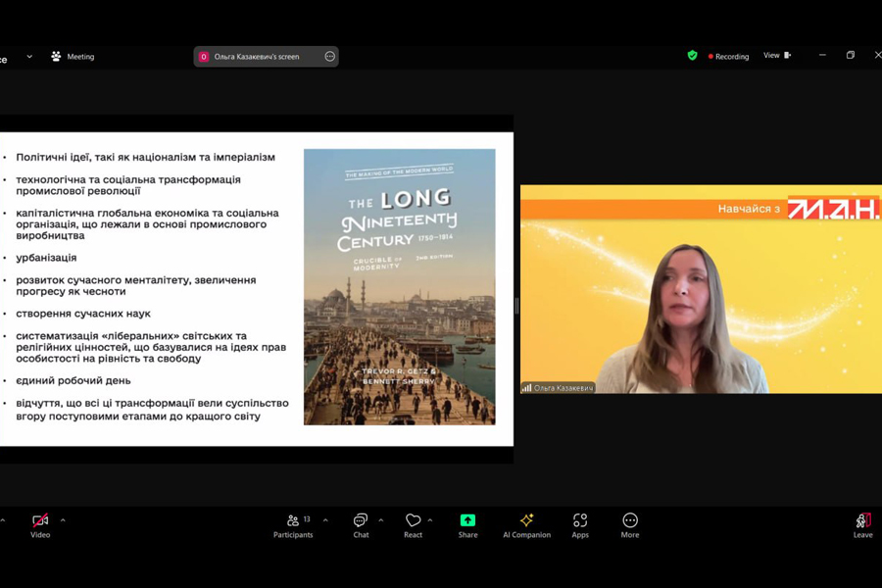This screenshot has width=882, height=588.
Task: Open the Chat panel
Action: pyautogui.click(x=361, y=521)
